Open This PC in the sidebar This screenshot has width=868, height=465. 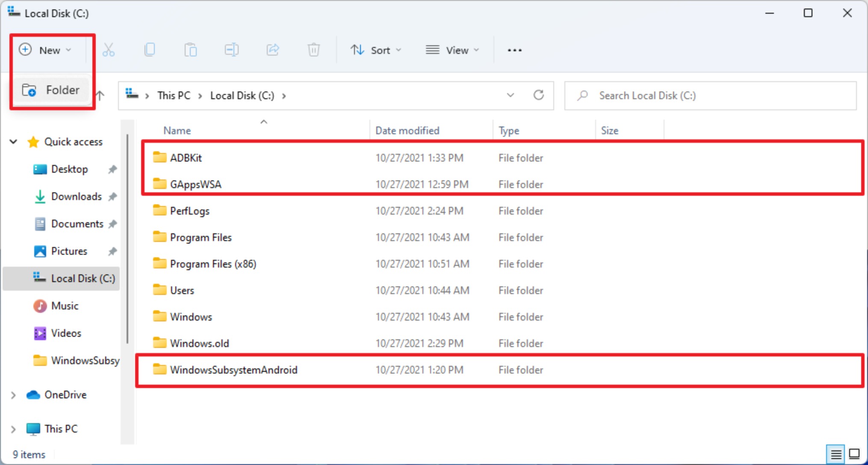point(61,429)
